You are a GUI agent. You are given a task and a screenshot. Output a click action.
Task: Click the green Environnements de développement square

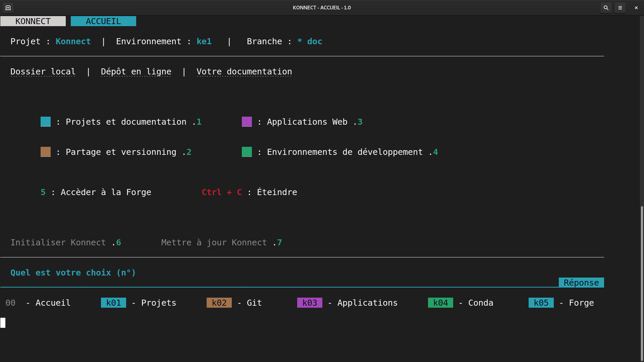[247, 152]
